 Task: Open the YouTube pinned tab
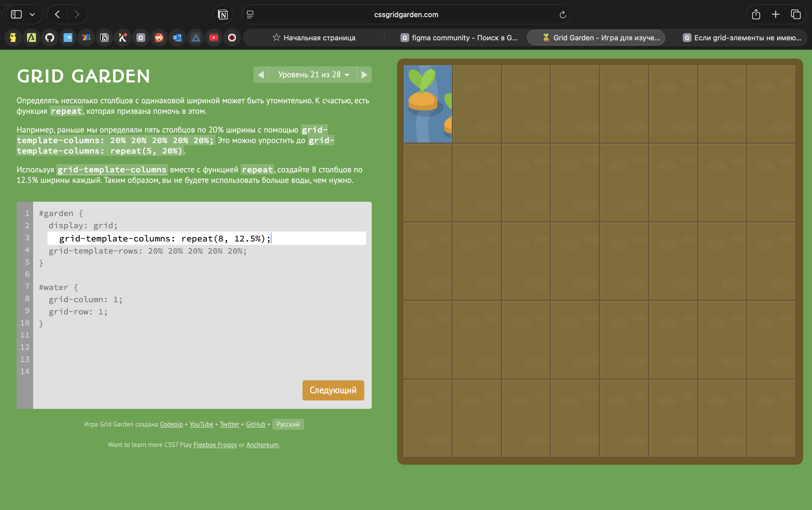(213, 38)
